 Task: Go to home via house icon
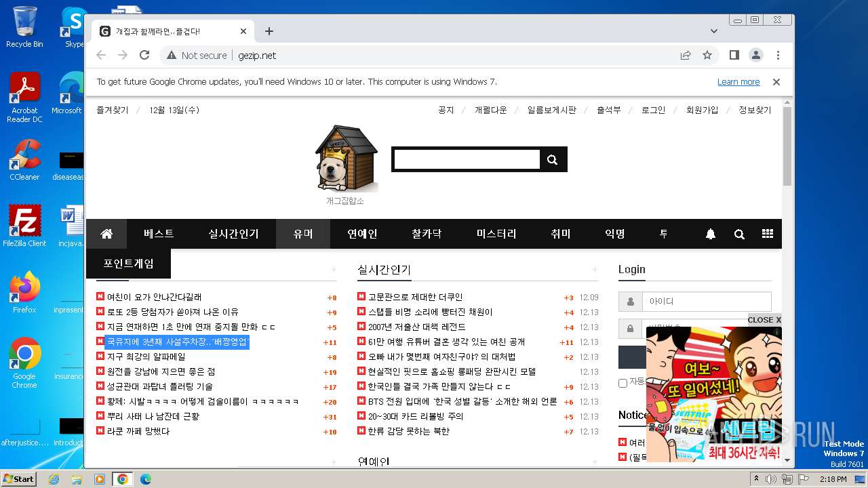[x=106, y=234]
